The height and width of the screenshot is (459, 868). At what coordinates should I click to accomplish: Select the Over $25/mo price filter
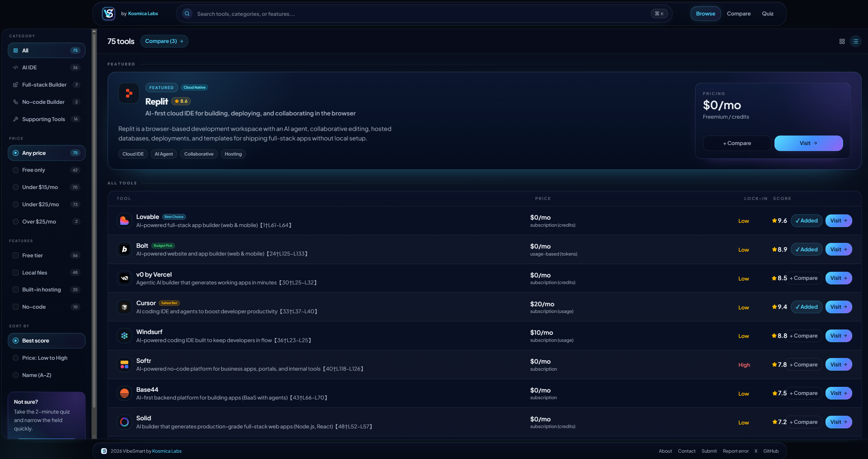click(46, 222)
